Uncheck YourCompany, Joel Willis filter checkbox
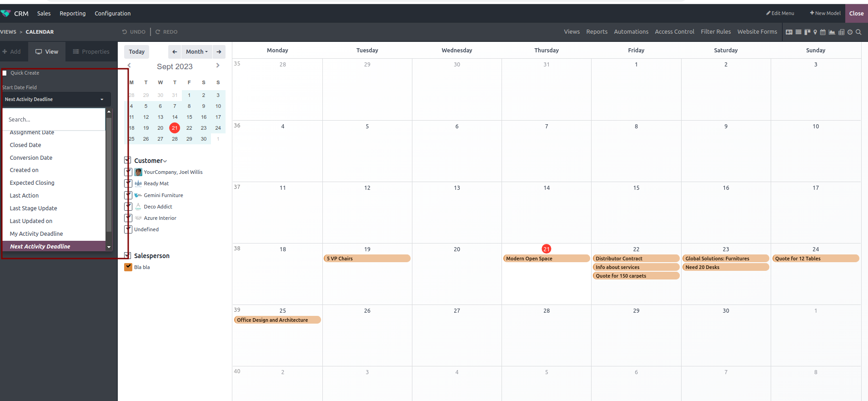 tap(128, 172)
